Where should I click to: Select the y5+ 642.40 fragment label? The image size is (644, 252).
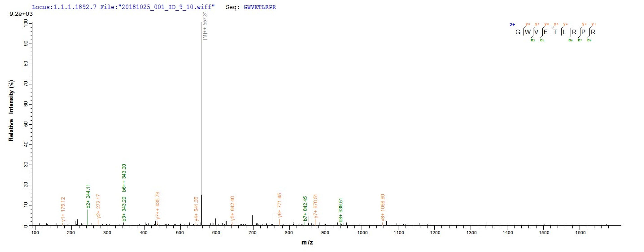click(x=232, y=209)
